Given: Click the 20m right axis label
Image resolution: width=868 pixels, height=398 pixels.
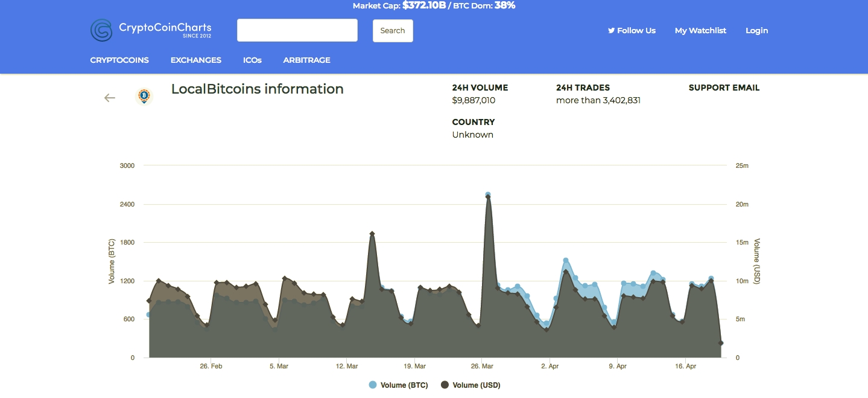Looking at the screenshot, I should point(743,204).
